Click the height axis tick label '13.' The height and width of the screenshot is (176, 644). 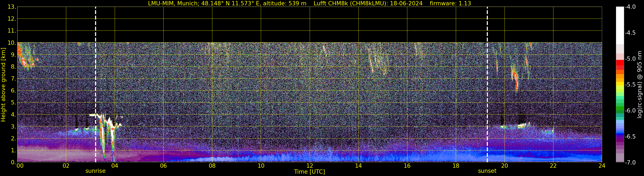12,7
